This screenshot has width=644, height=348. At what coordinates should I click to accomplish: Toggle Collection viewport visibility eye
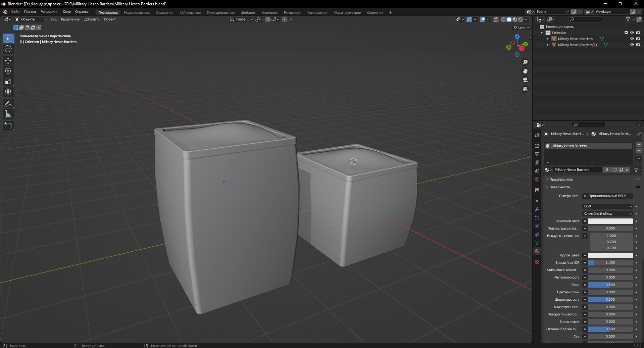pos(632,33)
